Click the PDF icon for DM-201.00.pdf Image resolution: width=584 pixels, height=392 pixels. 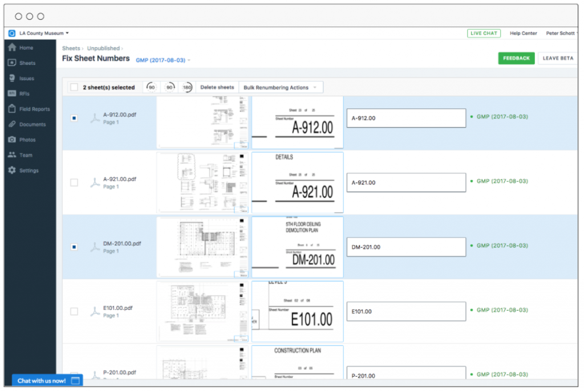pyautogui.click(x=95, y=247)
